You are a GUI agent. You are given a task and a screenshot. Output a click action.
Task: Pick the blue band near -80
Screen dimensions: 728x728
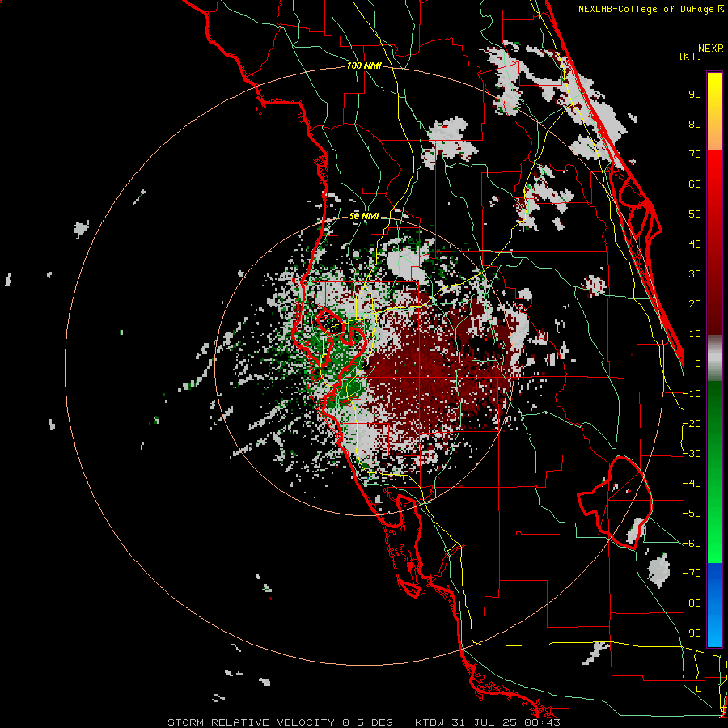pos(714,603)
